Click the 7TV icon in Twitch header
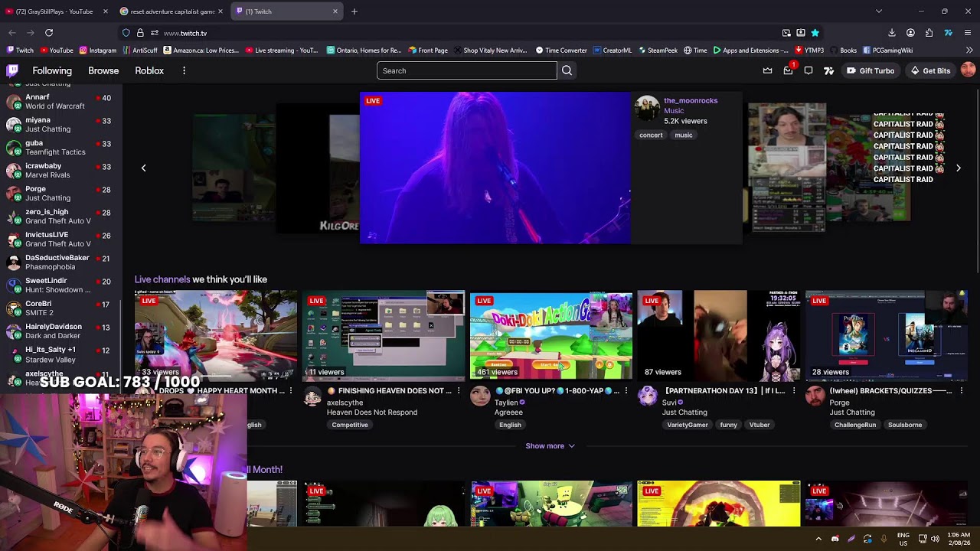980x551 pixels. (828, 70)
